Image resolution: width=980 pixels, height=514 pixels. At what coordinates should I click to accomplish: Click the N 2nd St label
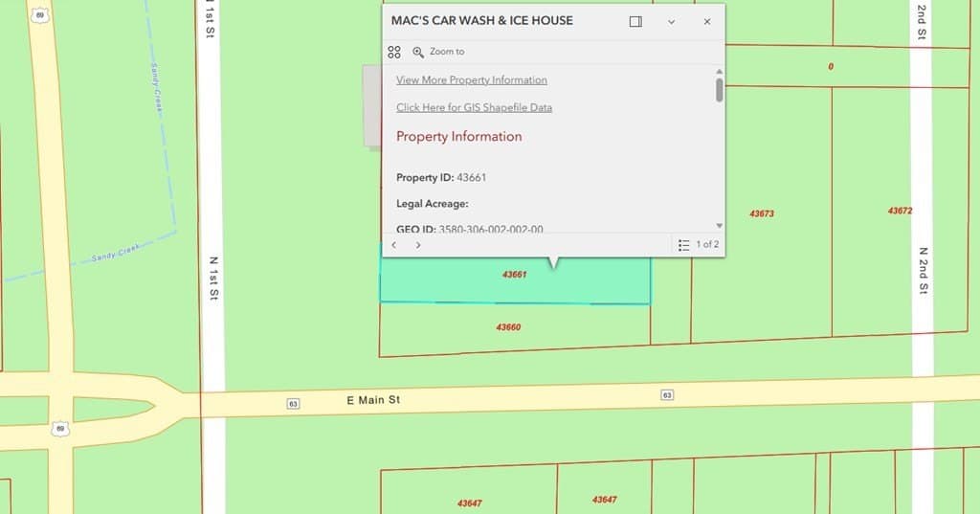pyautogui.click(x=924, y=270)
